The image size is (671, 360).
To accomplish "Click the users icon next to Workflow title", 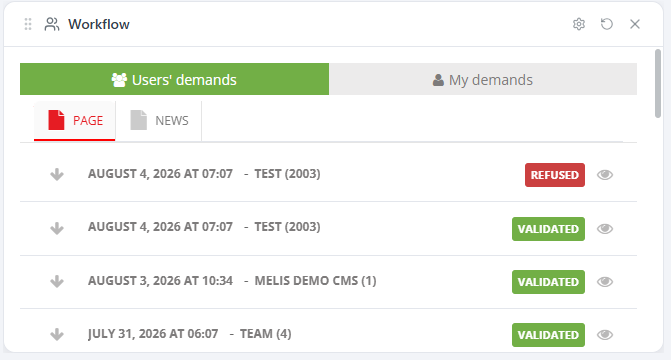I will (x=52, y=24).
